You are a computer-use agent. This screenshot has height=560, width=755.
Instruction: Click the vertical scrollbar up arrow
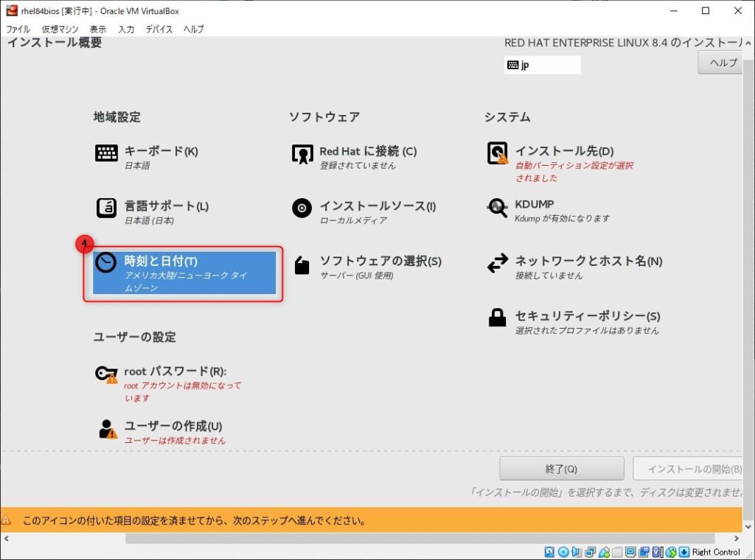748,43
